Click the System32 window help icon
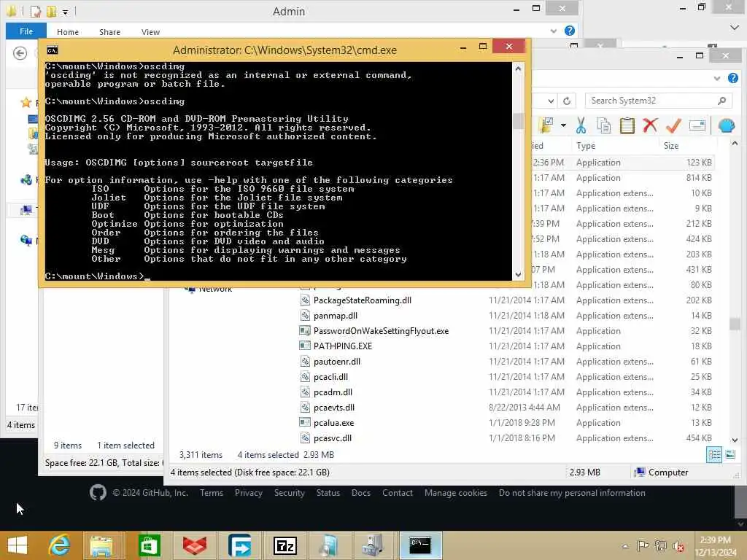This screenshot has height=560, width=747. pos(733,78)
